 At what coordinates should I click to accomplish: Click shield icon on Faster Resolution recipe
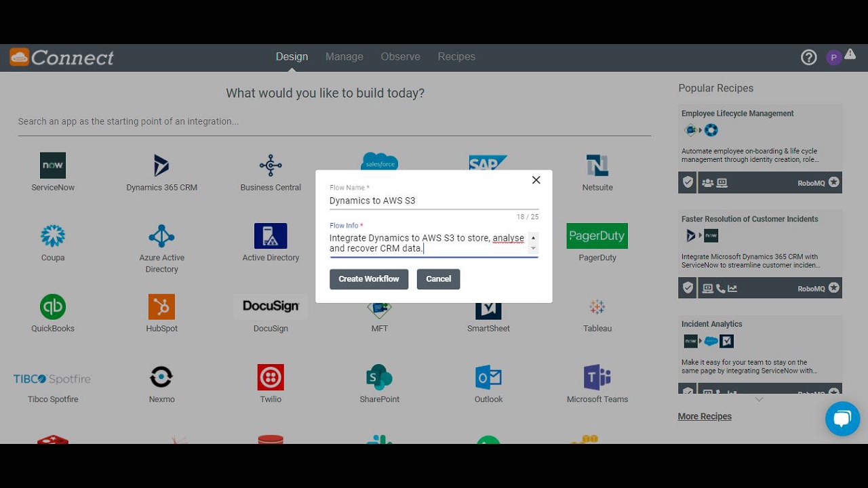tap(688, 288)
